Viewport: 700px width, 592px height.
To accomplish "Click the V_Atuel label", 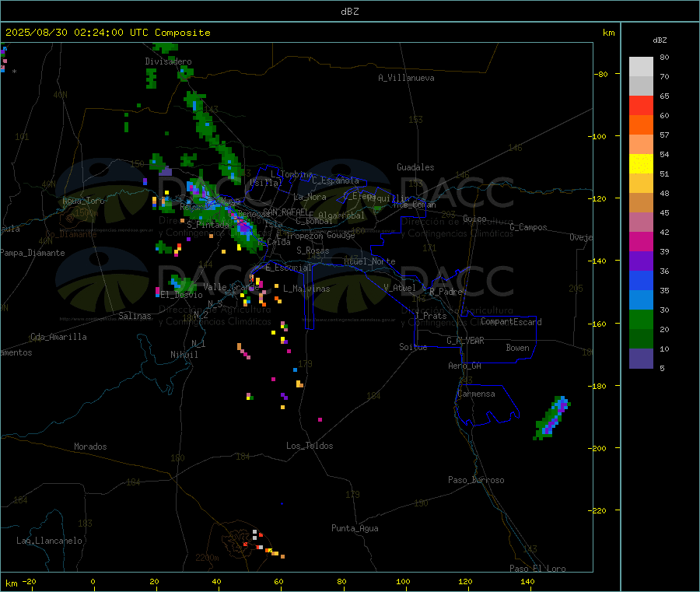I will pos(400,288).
